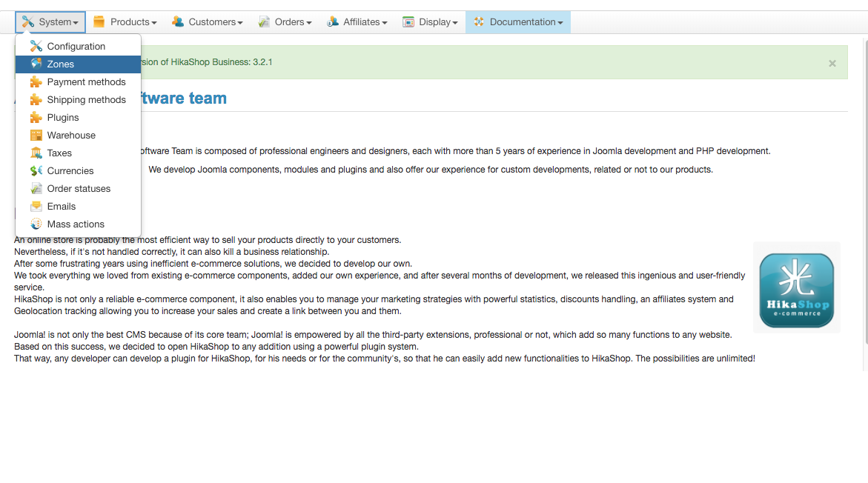Click the Customers menu label
The image size is (868, 483).
(212, 22)
